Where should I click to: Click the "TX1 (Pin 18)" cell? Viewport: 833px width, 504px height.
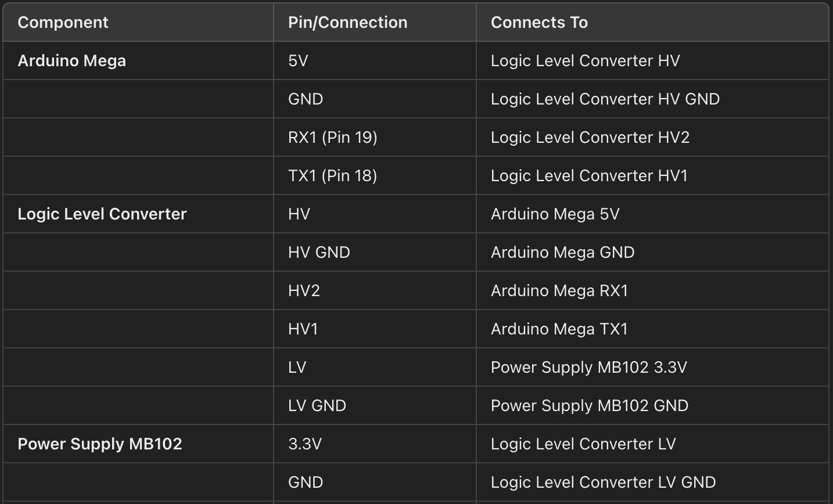click(x=332, y=176)
